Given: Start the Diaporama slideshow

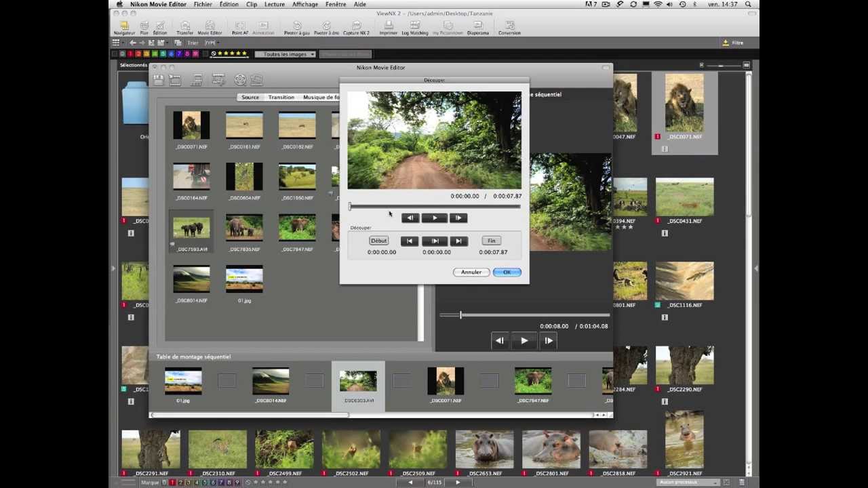Looking at the screenshot, I should (x=478, y=28).
